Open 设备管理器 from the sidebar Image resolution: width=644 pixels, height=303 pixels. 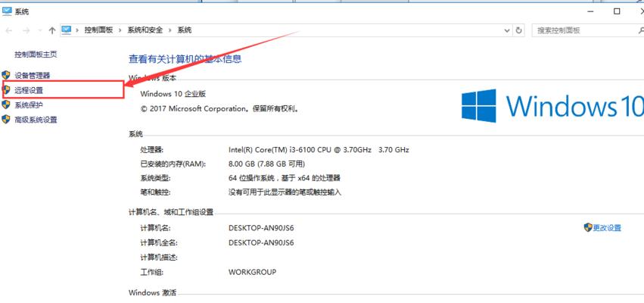33,76
